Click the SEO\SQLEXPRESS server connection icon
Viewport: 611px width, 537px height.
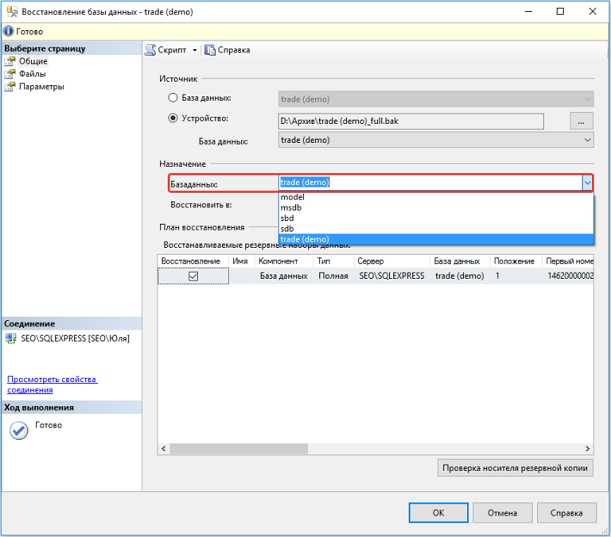(11, 338)
